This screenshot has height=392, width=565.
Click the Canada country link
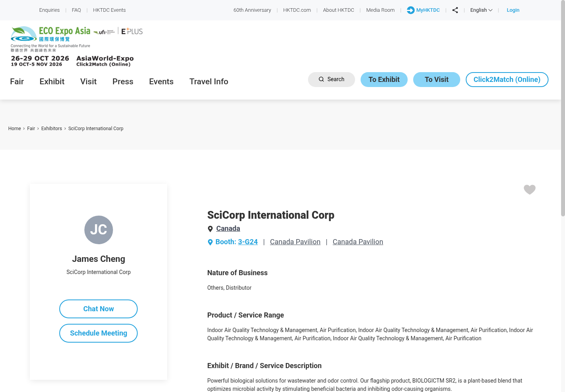click(228, 229)
